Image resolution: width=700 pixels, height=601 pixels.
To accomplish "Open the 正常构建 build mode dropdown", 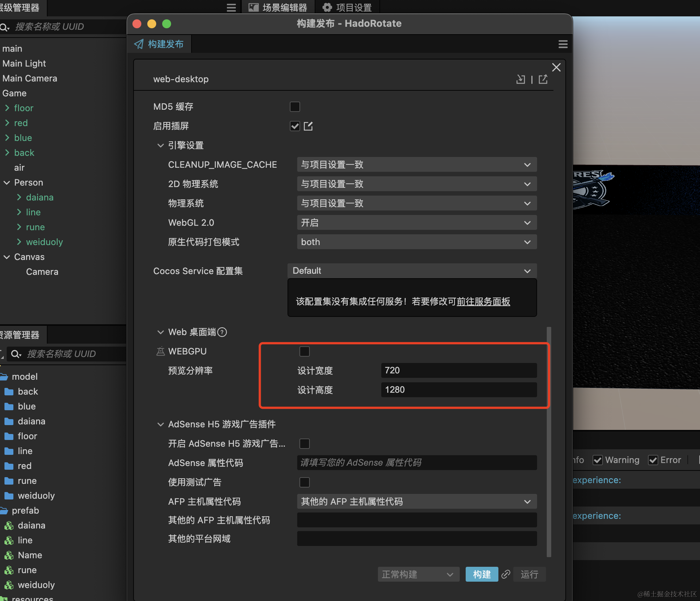I will pos(418,574).
